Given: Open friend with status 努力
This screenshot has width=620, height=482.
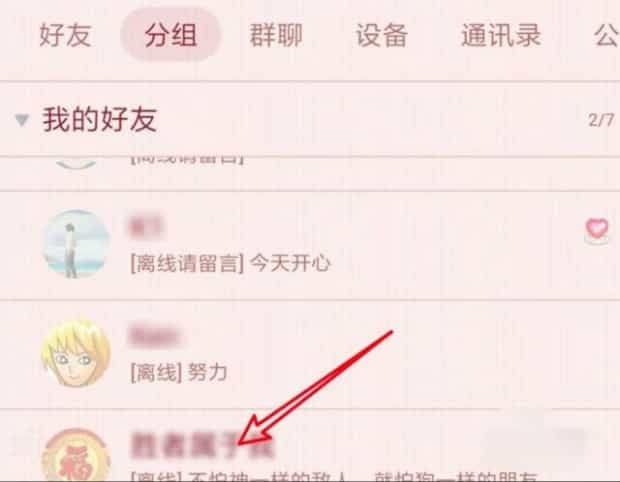Looking at the screenshot, I should pos(310,355).
